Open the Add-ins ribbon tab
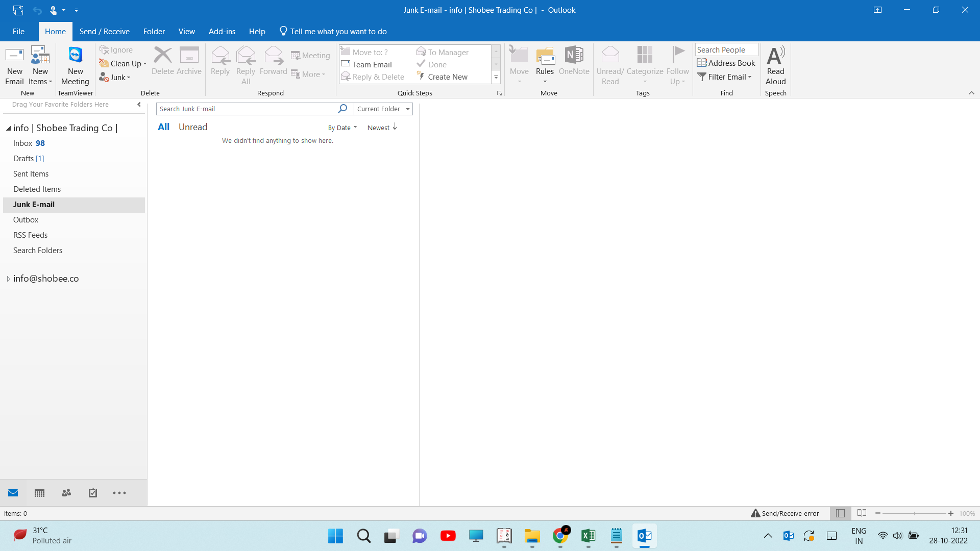Image resolution: width=980 pixels, height=551 pixels. 222,32
